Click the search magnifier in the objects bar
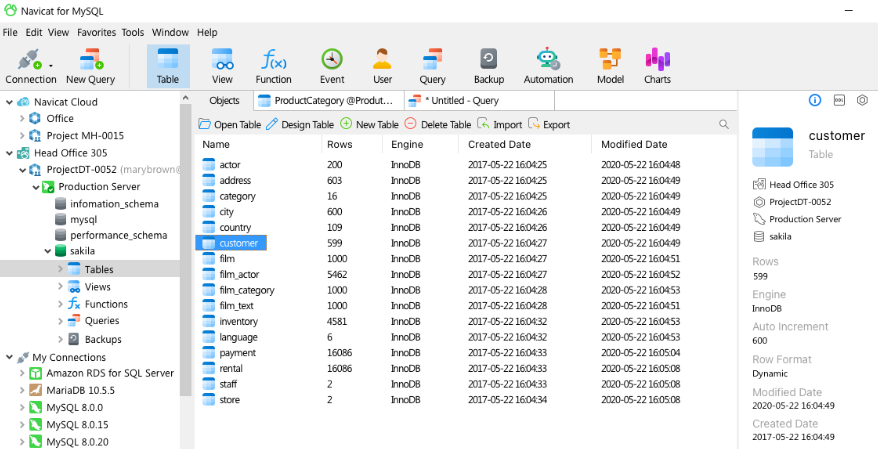The image size is (878, 449). coord(724,125)
